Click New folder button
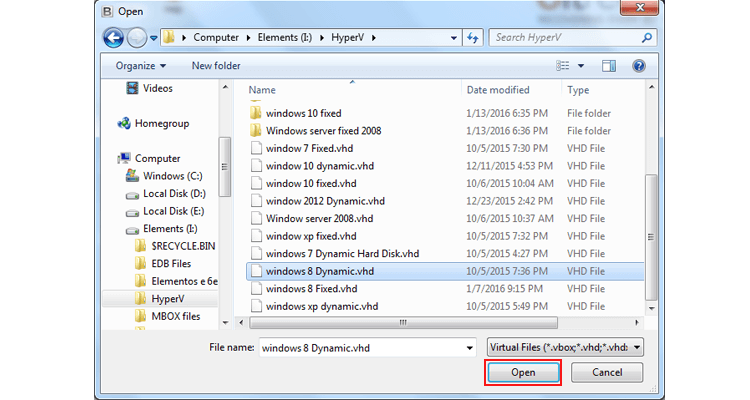The width and height of the screenshot is (750, 400). click(216, 66)
